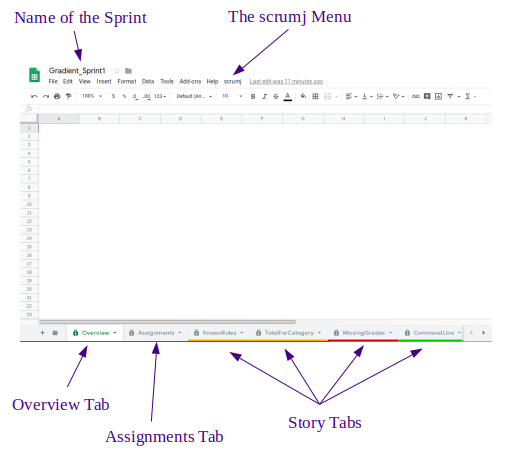Decrease decimal places
This screenshot has height=451, width=518.
coord(135,96)
